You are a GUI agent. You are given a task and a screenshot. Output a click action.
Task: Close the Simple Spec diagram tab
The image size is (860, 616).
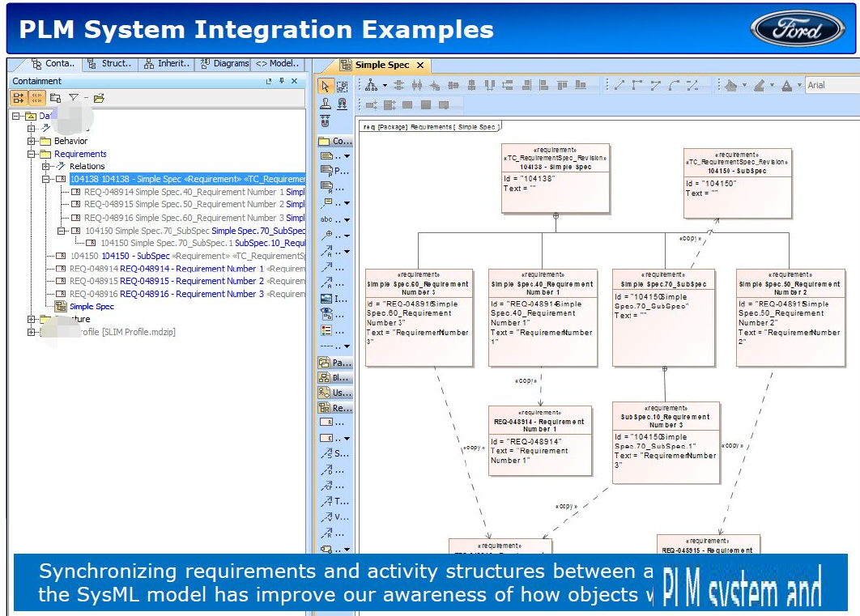point(420,66)
